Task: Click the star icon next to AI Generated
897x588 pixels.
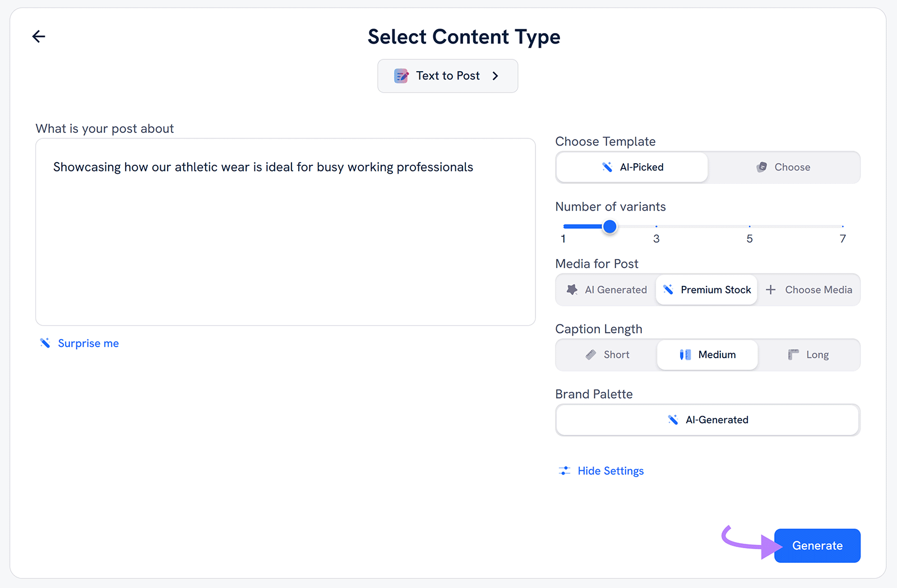Action: pos(571,290)
